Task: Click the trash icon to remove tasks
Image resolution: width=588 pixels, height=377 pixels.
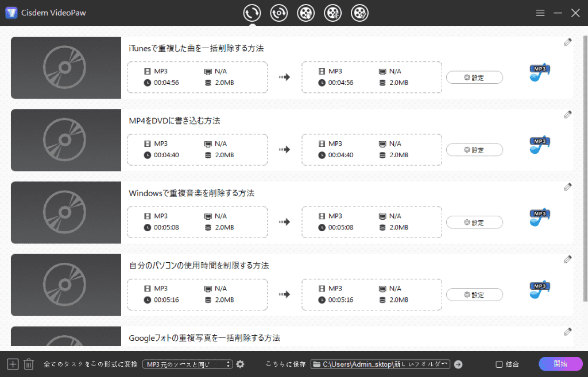Action: tap(29, 364)
